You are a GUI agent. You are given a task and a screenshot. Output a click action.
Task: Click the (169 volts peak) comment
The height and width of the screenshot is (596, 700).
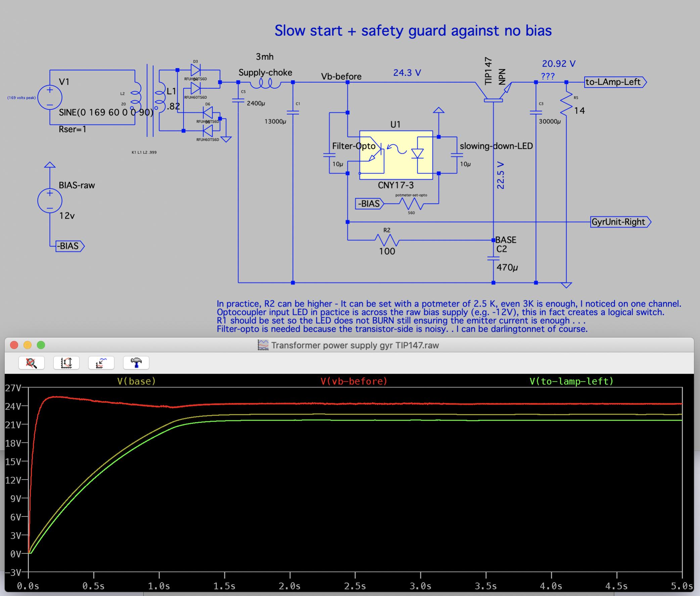click(x=21, y=98)
